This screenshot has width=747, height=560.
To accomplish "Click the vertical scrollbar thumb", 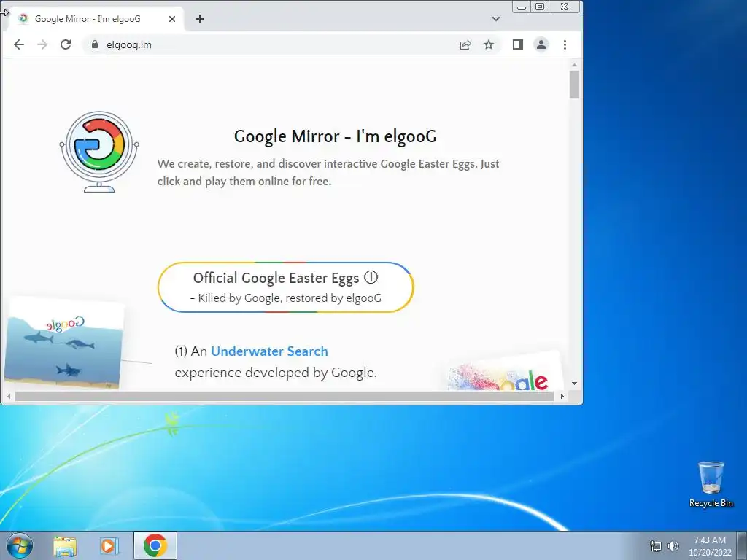I will click(x=575, y=85).
